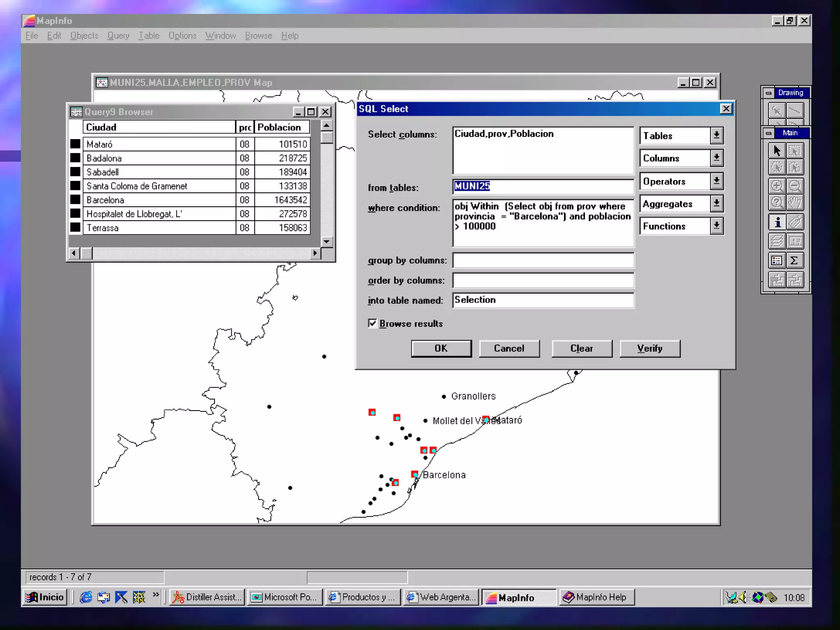Click the Legend window icon
The width and height of the screenshot is (840, 630).
pos(776,260)
